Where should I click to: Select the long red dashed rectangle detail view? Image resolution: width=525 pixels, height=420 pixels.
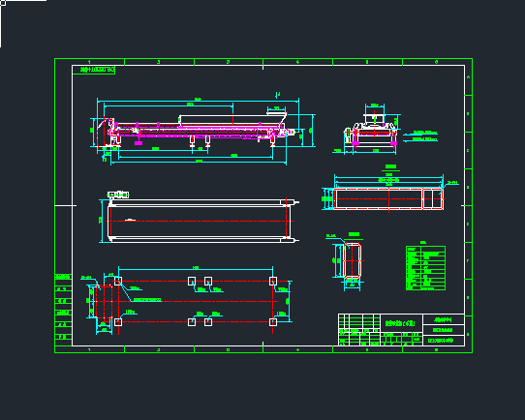coord(388,199)
